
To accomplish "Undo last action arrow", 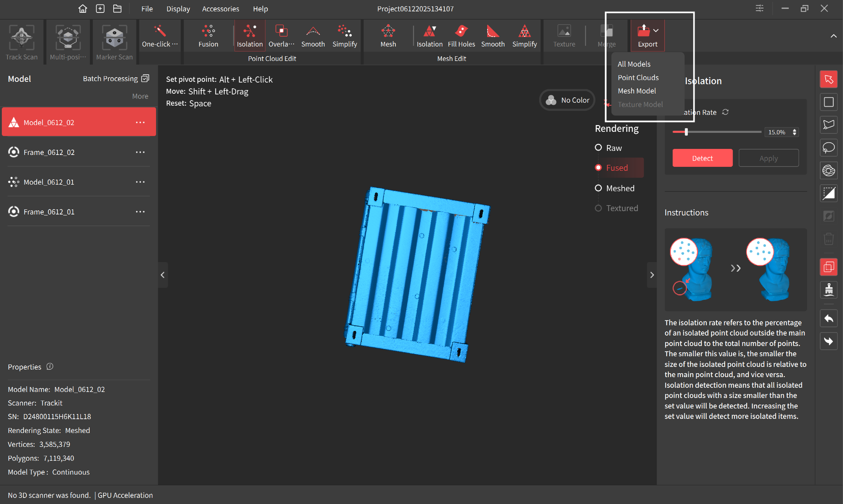I will [x=828, y=318].
